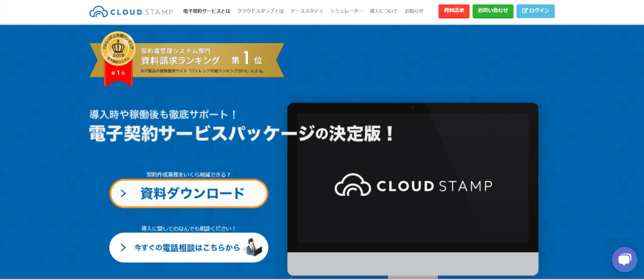644x279 pixels.
Task: Open the シミュレーター menu item
Action: click(346, 11)
